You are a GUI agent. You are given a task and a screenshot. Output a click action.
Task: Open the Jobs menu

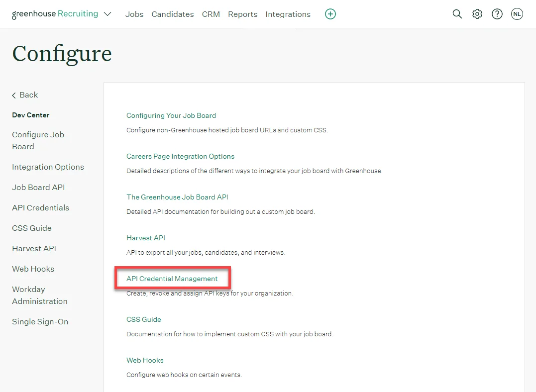click(x=134, y=14)
